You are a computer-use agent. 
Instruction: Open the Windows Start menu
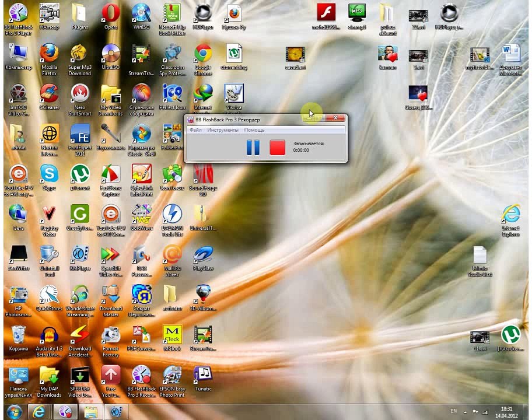click(14, 412)
